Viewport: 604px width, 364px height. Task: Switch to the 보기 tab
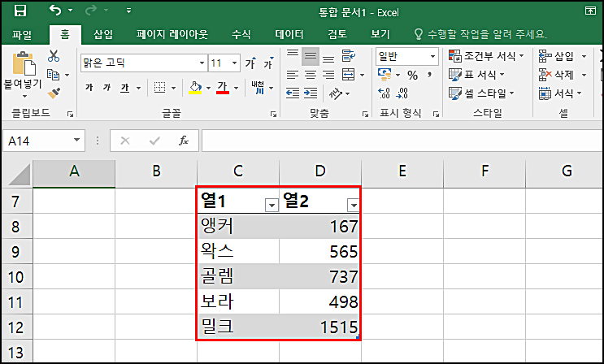[380, 35]
